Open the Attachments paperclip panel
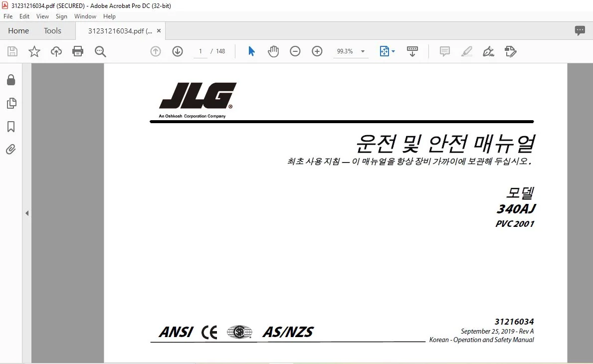Image resolution: width=593 pixels, height=364 pixels. pos(11,150)
